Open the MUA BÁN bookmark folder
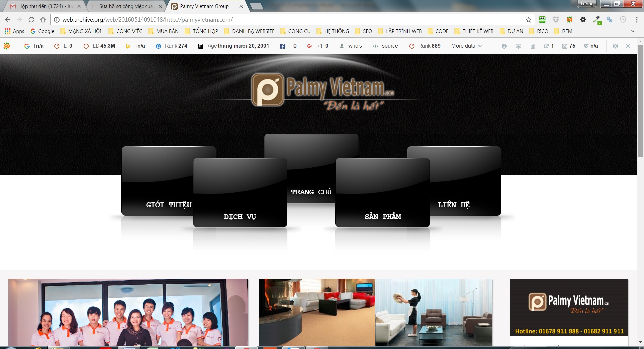The height and width of the screenshot is (349, 644). 164,31
